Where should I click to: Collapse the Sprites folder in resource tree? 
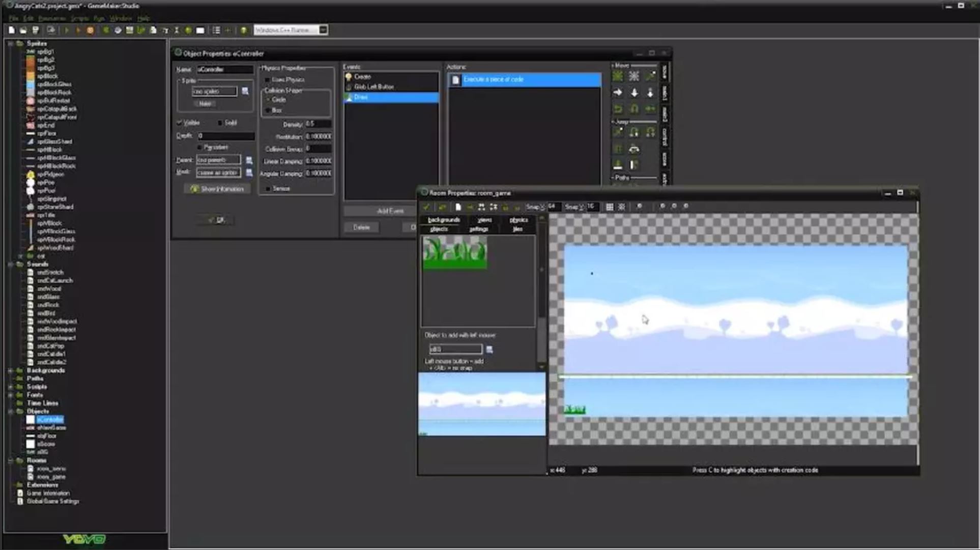(x=11, y=44)
